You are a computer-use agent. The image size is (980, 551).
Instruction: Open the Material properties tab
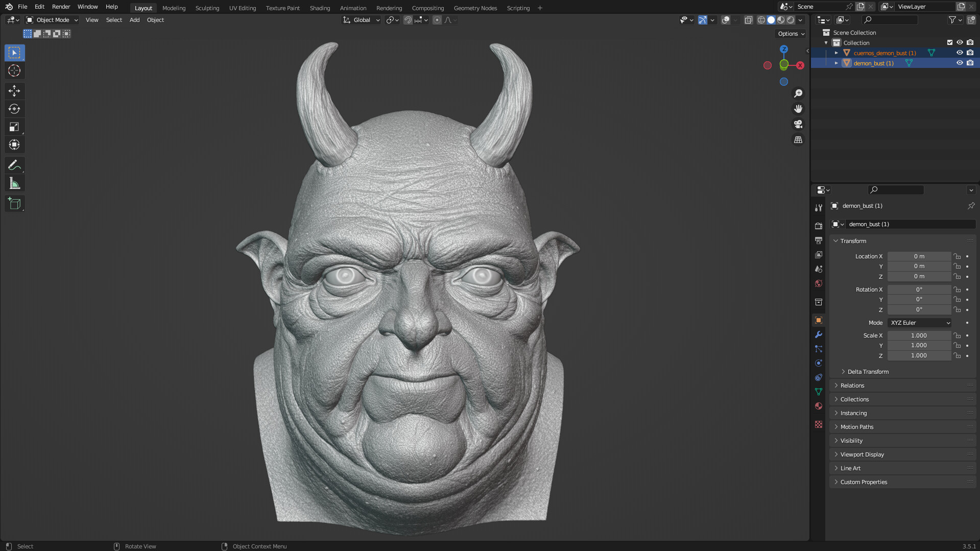coord(818,406)
